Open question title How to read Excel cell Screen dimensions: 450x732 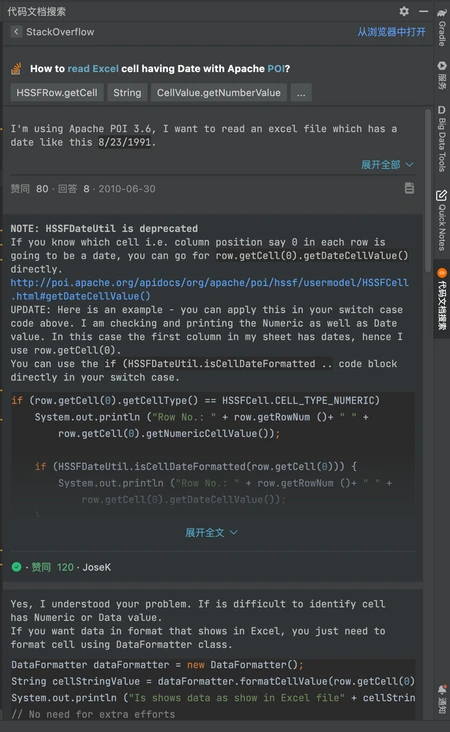coord(160,69)
